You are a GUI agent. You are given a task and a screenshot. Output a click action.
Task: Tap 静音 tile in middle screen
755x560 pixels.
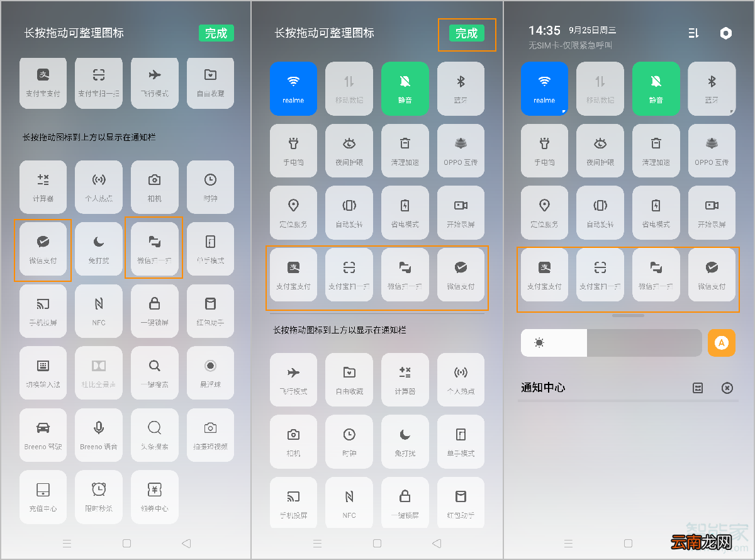pos(405,89)
